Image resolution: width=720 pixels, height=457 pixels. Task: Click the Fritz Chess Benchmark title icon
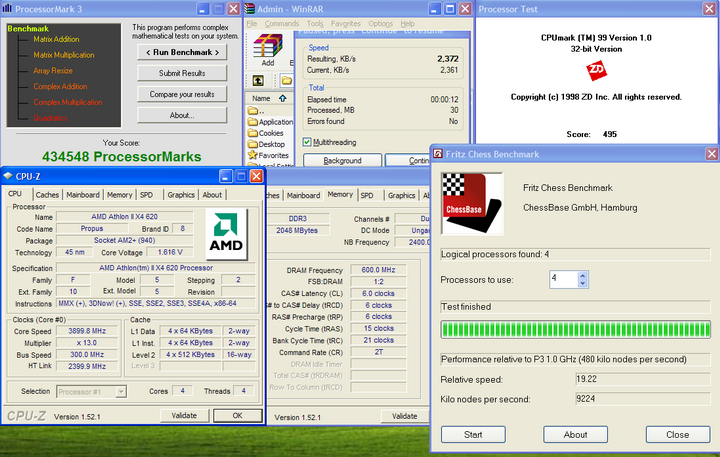[438, 154]
